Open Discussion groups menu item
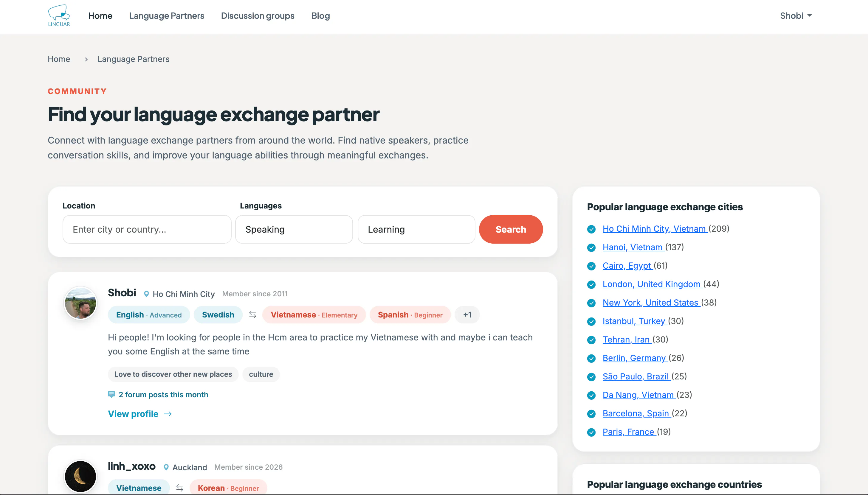 [x=258, y=16]
